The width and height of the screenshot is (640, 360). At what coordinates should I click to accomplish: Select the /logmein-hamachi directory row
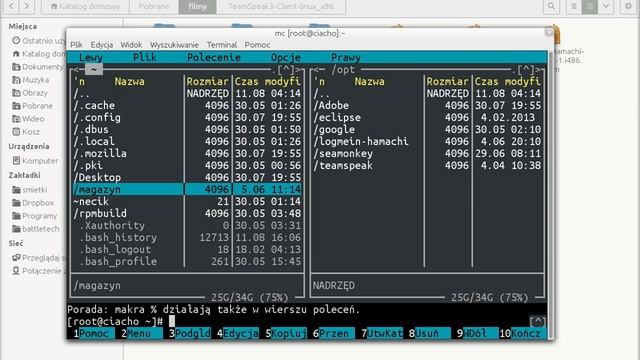(x=427, y=141)
